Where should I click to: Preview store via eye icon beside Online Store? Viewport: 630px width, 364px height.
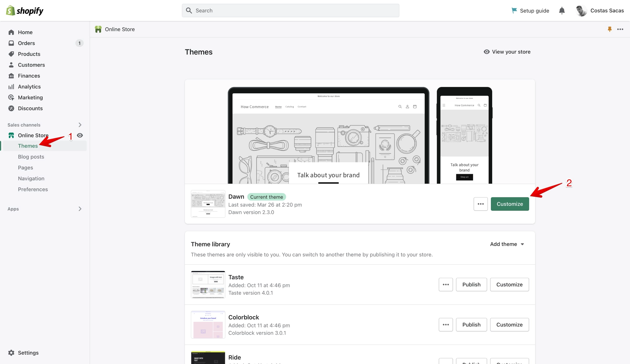(80, 135)
